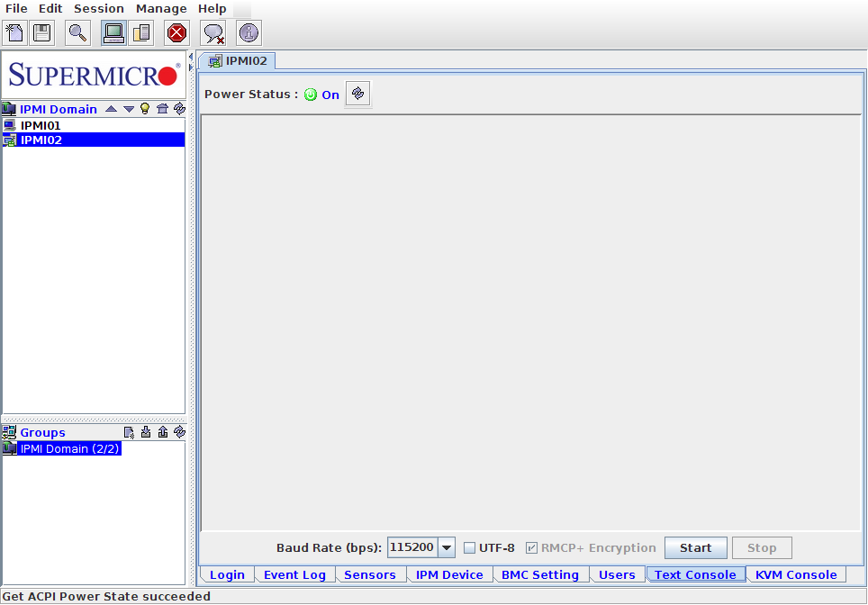This screenshot has height=605, width=868.
Task: Enable the UTF-8 checkbox
Action: pos(469,548)
